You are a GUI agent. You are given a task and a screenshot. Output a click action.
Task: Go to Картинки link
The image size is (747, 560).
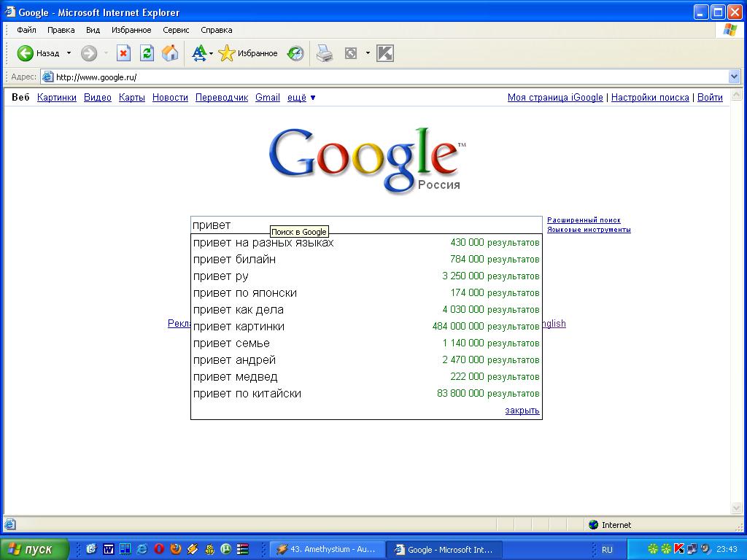57,98
